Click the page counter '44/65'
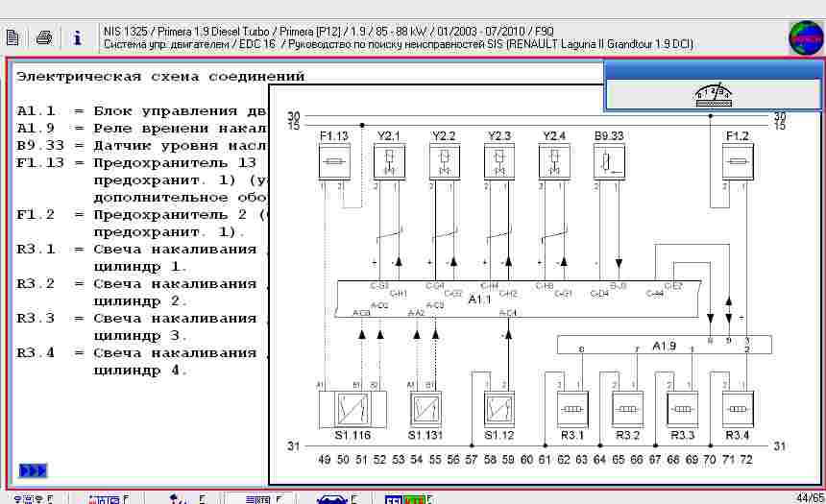Image resolution: width=826 pixels, height=504 pixels. [810, 497]
